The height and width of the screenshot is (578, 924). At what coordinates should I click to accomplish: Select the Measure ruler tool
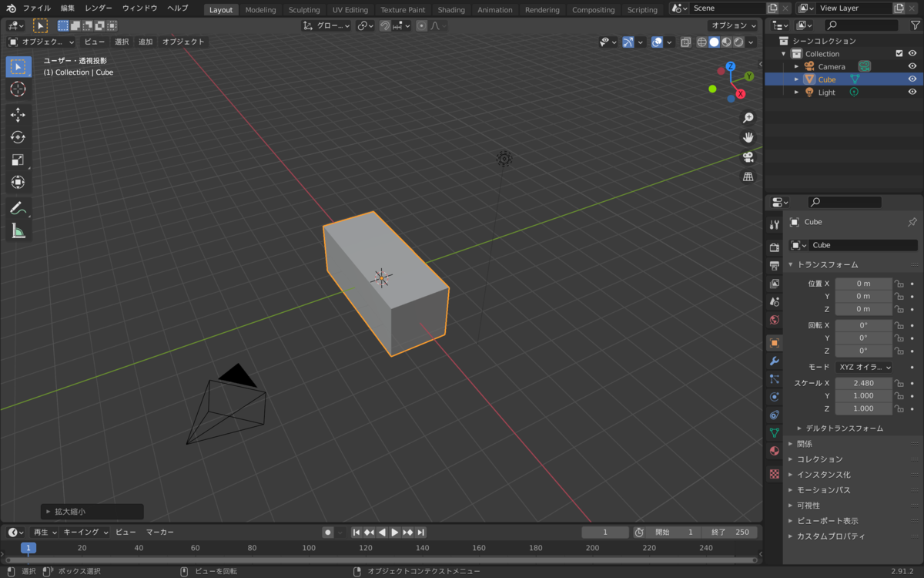tap(18, 230)
